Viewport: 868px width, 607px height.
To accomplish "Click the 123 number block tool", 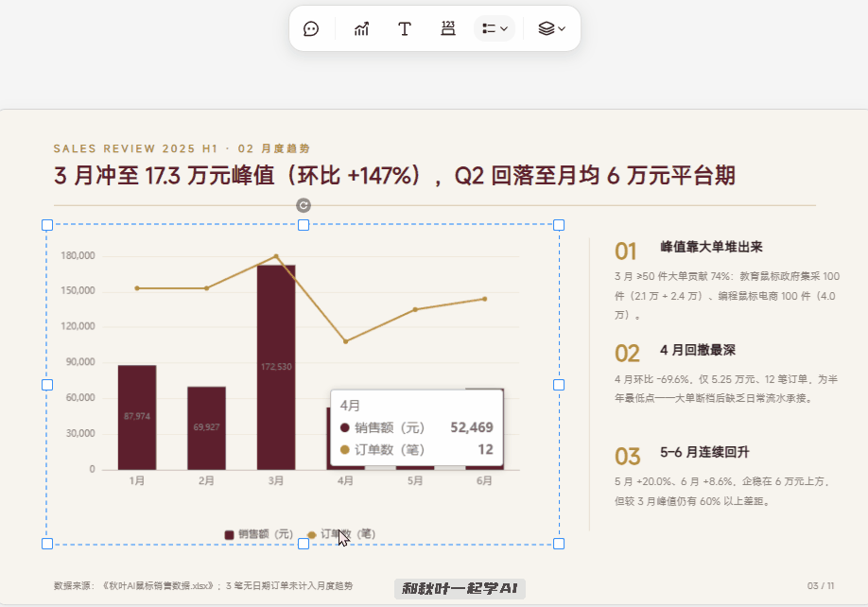I will [x=448, y=28].
